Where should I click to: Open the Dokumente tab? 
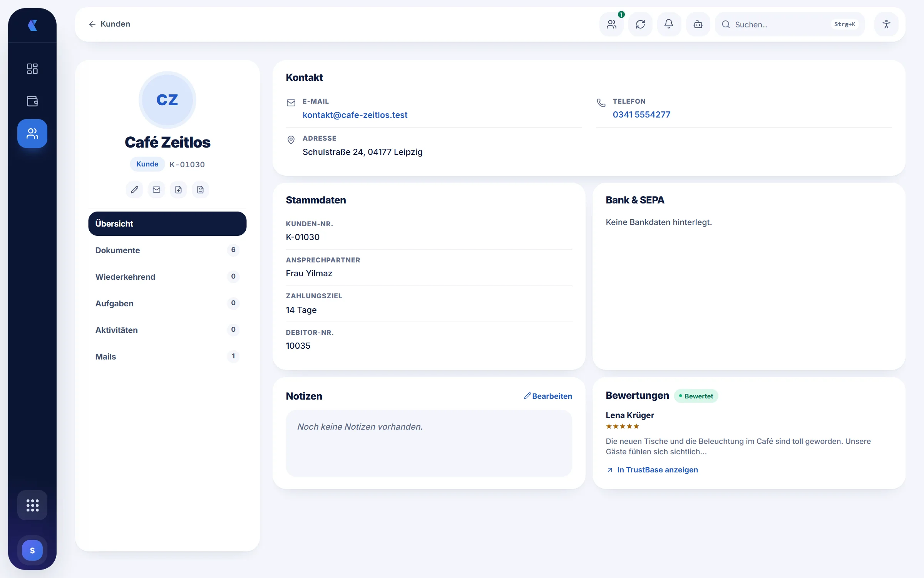(x=167, y=250)
